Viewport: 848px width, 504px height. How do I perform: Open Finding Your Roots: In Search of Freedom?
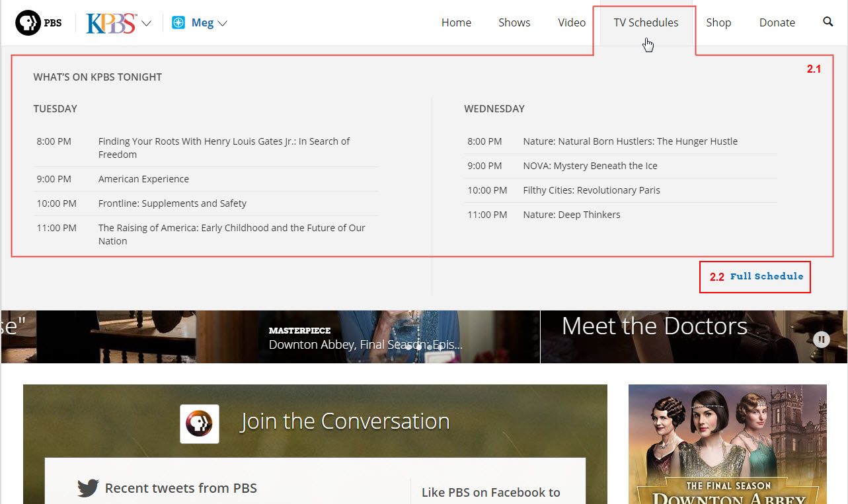pos(224,148)
